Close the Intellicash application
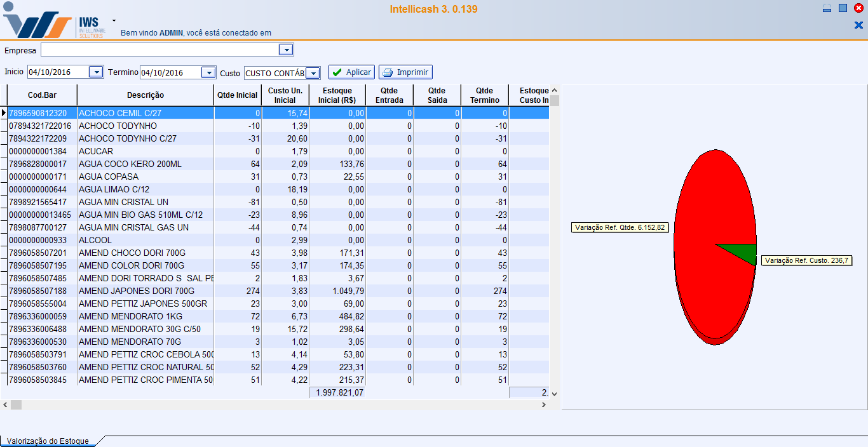 click(x=858, y=8)
